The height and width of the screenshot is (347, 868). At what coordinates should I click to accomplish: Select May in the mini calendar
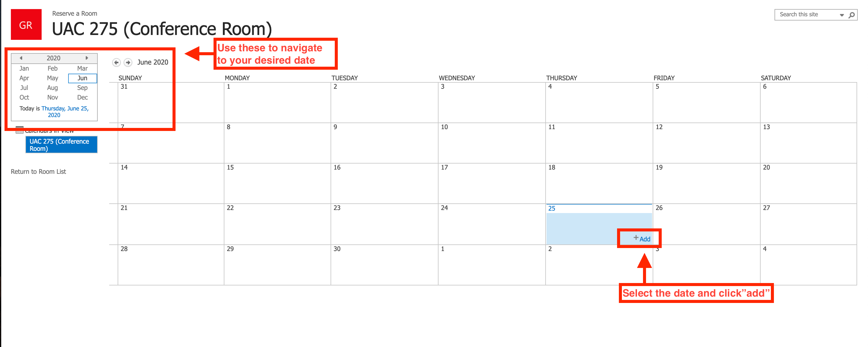pos(54,78)
